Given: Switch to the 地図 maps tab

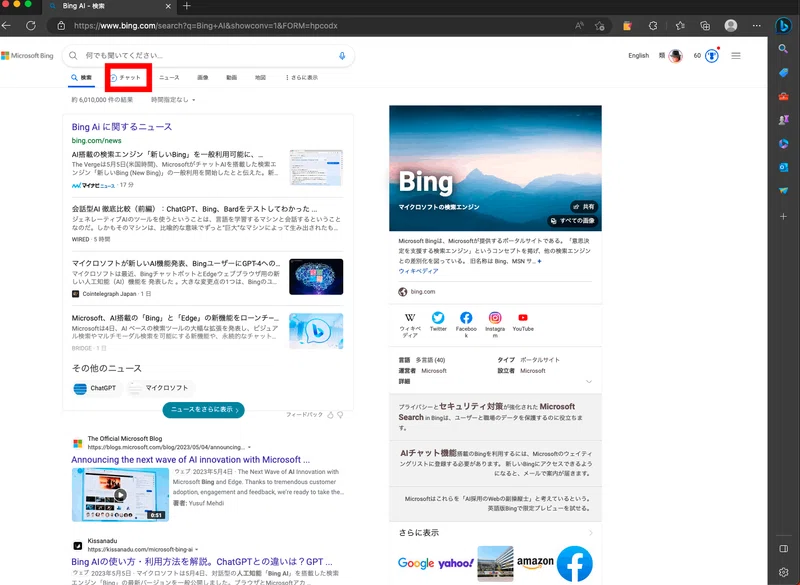Looking at the screenshot, I should pos(260,78).
